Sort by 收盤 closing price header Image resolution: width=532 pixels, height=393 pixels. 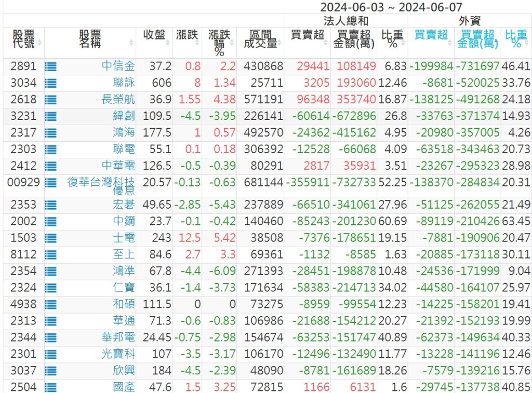[x=154, y=35]
